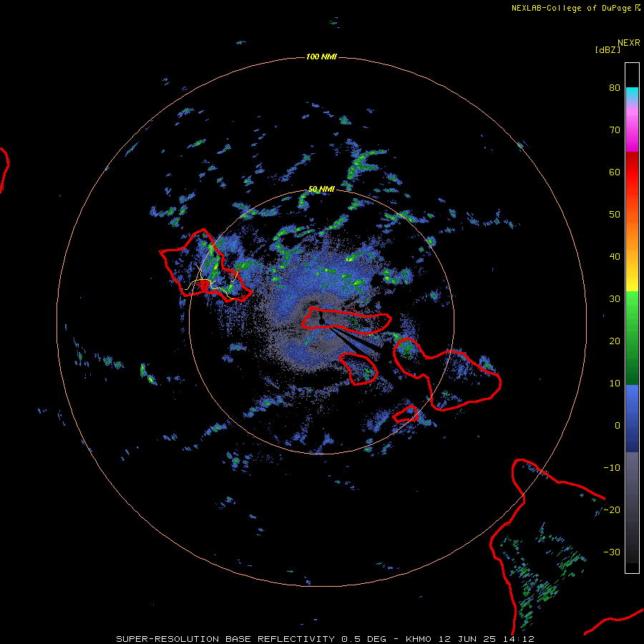Select the -30 value on the dBZ scale

click(x=612, y=552)
